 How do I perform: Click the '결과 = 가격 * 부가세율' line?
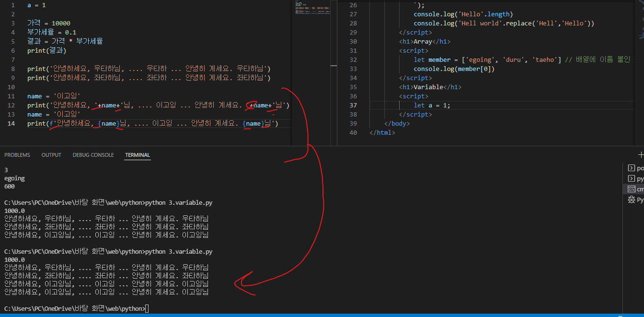click(65, 41)
